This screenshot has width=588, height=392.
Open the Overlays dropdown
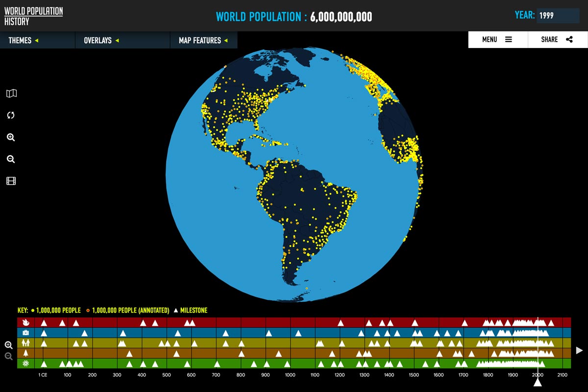coord(101,40)
